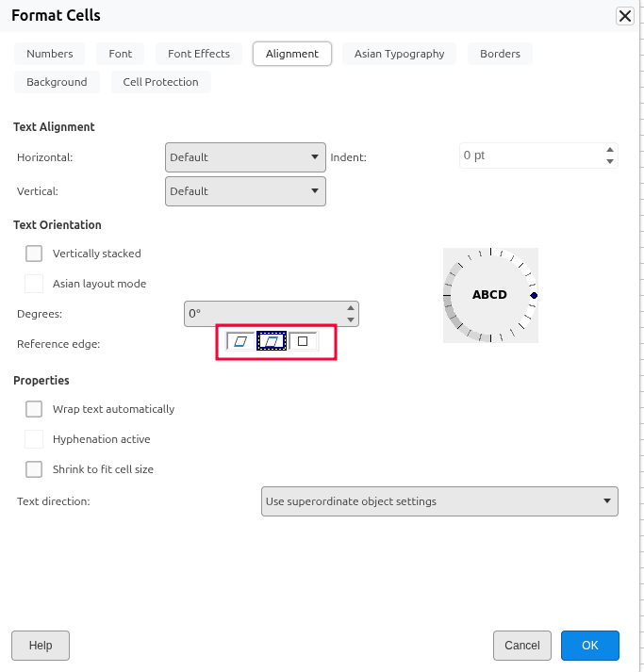Increase the Indent value with the up arrow
The height and width of the screenshot is (672, 644).
click(x=610, y=149)
